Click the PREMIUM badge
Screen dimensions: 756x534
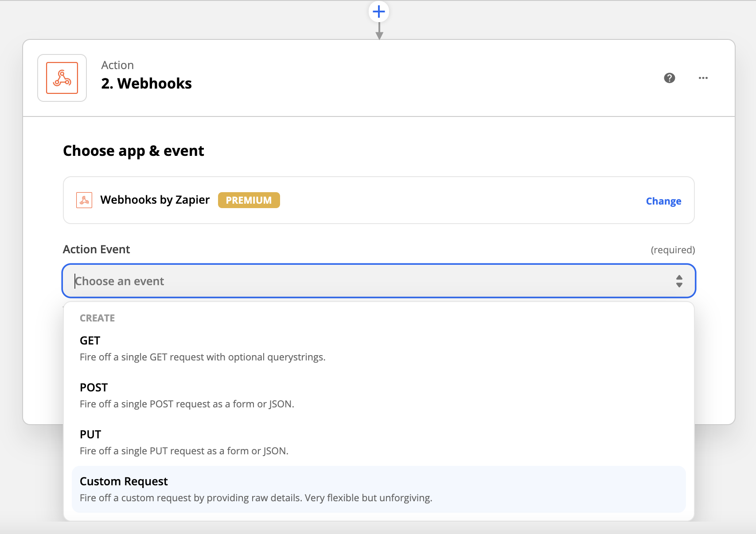point(249,200)
